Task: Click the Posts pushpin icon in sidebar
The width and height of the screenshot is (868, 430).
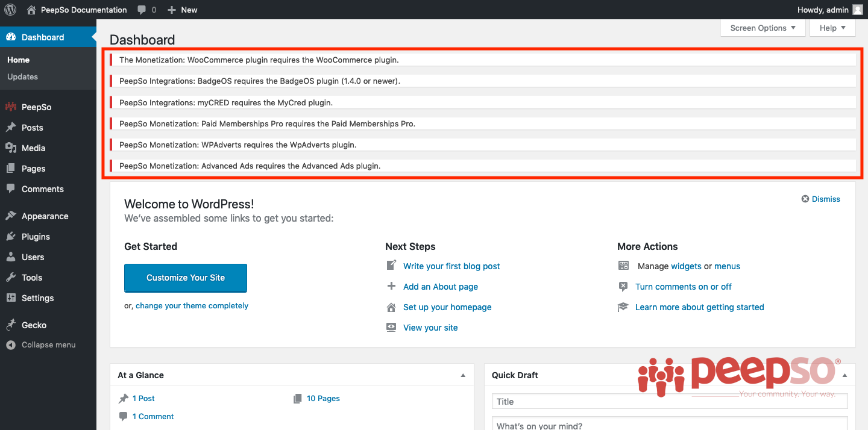Action: pos(11,128)
